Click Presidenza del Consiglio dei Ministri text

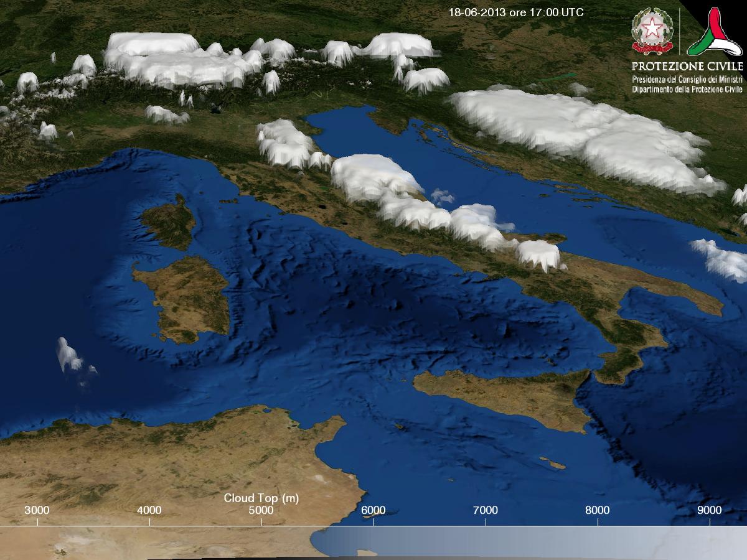point(687,80)
